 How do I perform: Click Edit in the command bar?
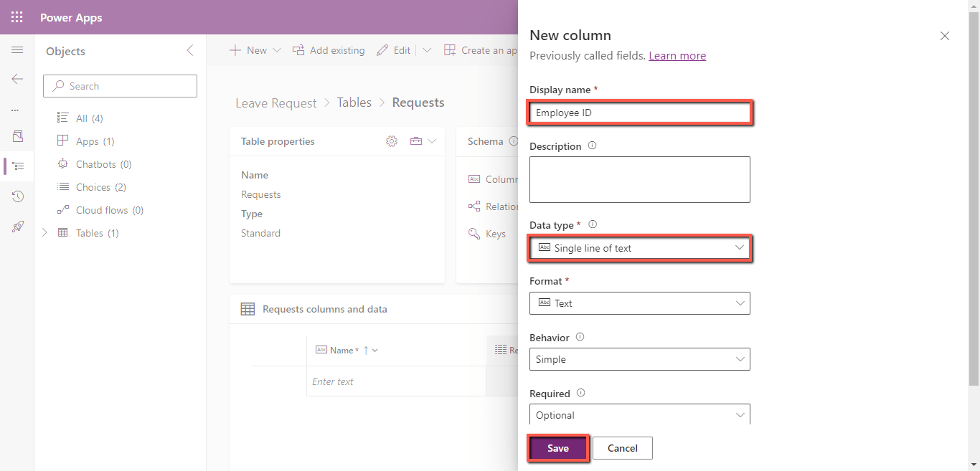(x=394, y=50)
